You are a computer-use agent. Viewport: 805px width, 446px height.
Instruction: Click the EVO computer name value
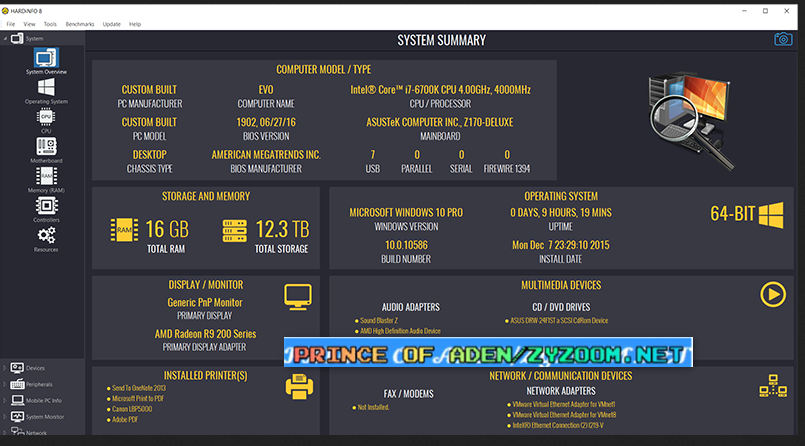(266, 90)
